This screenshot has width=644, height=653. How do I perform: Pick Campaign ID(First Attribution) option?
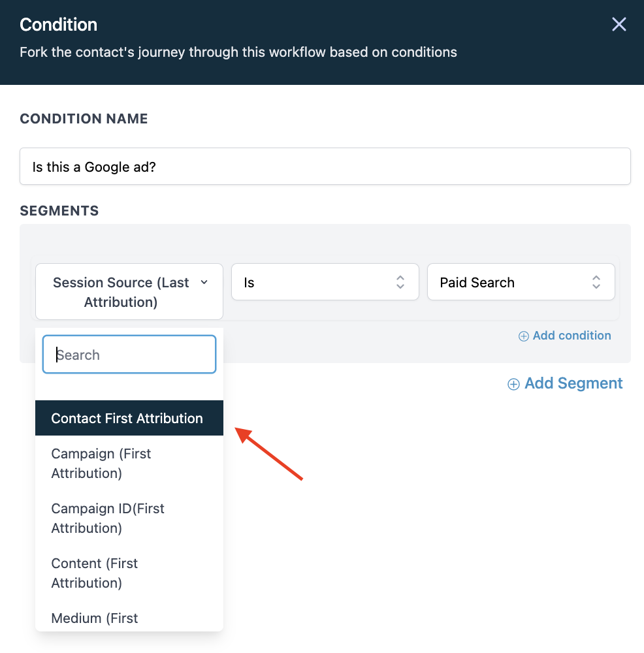coord(108,518)
